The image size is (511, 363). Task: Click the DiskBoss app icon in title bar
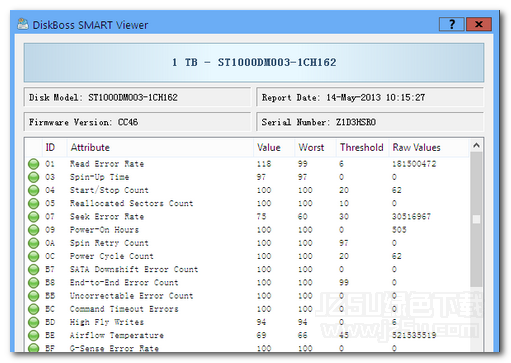pyautogui.click(x=23, y=24)
